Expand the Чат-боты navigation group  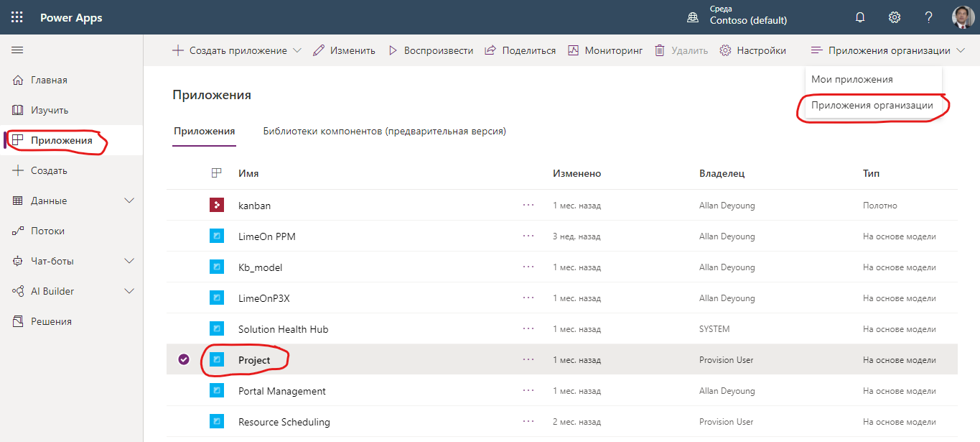point(129,261)
